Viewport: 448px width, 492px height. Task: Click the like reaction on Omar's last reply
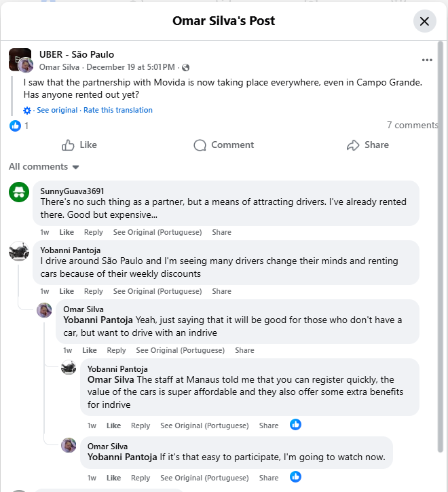point(295,477)
